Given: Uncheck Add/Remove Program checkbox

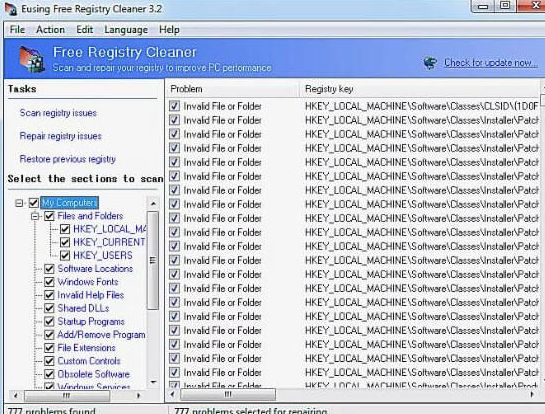Looking at the screenshot, I should click(49, 335).
